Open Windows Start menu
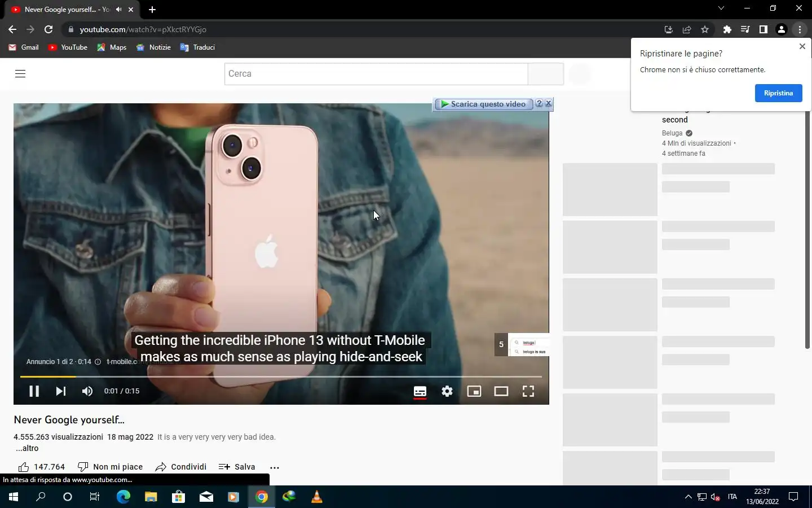The image size is (812, 508). (14, 497)
